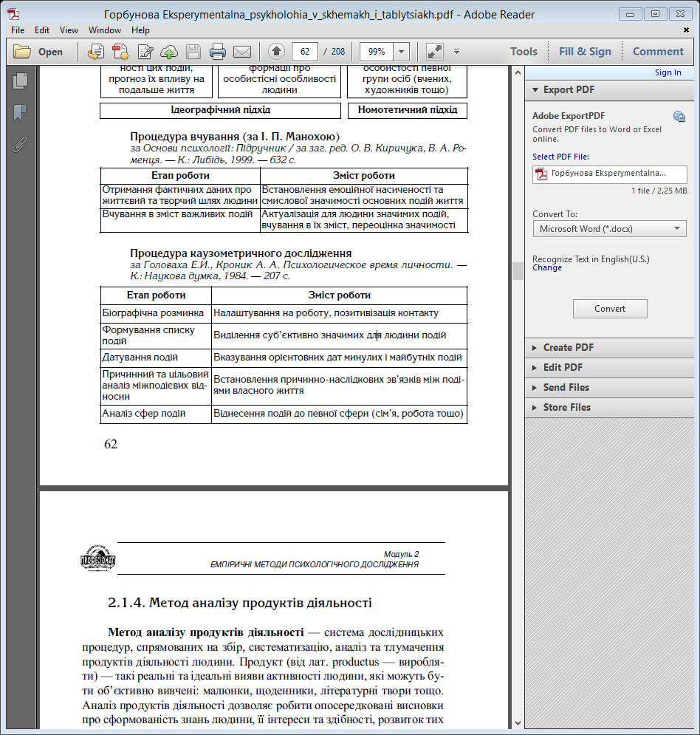Open the zoom percentage dropdown
This screenshot has width=700, height=735.
pyautogui.click(x=401, y=52)
